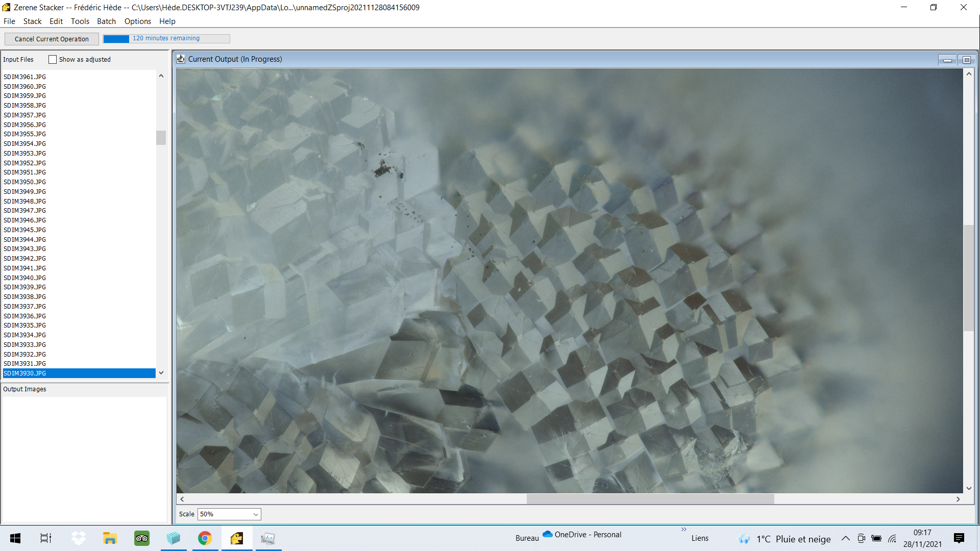Open Zerene Stacker taskbar icon

pos(237,538)
